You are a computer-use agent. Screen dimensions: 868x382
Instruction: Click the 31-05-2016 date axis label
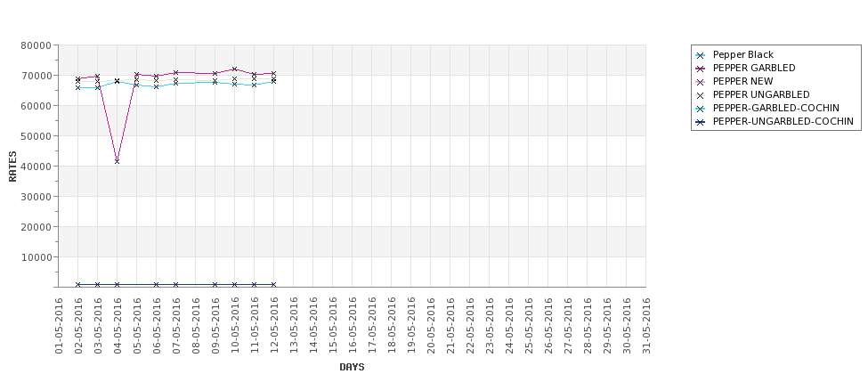(646, 326)
